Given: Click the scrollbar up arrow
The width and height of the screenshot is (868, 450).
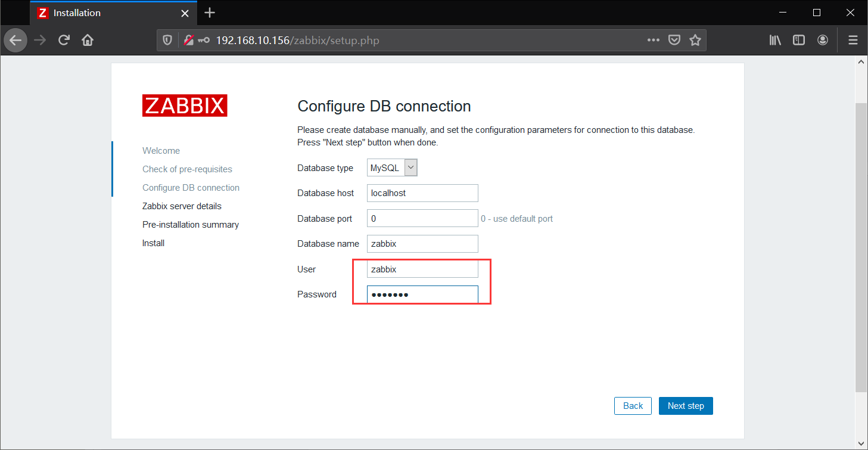Looking at the screenshot, I should [861, 61].
